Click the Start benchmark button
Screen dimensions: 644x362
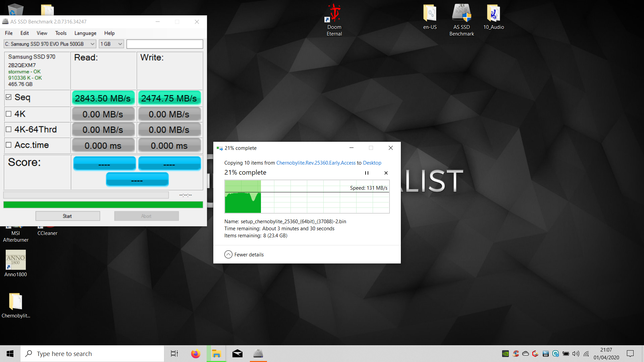point(68,216)
